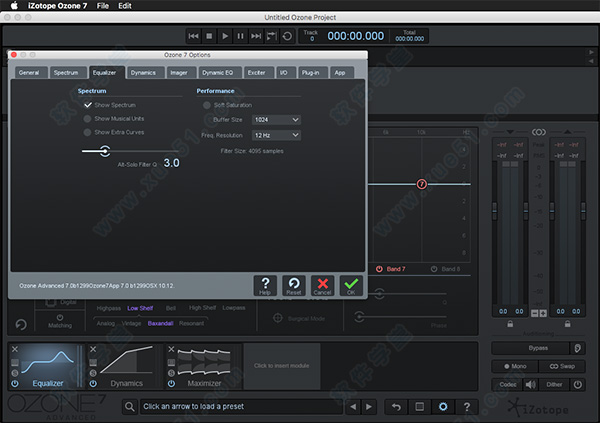The width and height of the screenshot is (600, 423).
Task: Open the Edit menu
Action: 124,6
